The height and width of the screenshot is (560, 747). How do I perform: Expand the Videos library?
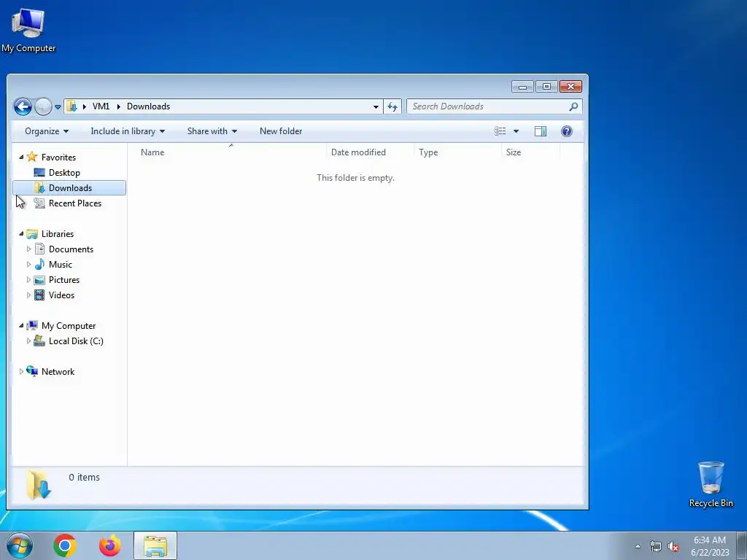[x=28, y=295]
